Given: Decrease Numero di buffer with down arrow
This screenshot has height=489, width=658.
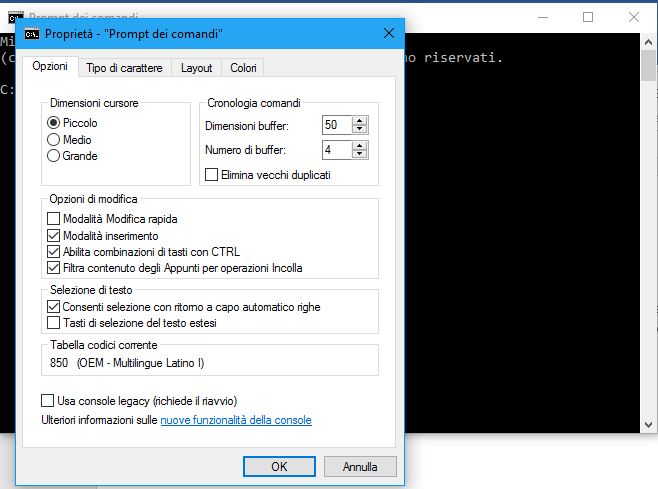Looking at the screenshot, I should click(x=360, y=154).
